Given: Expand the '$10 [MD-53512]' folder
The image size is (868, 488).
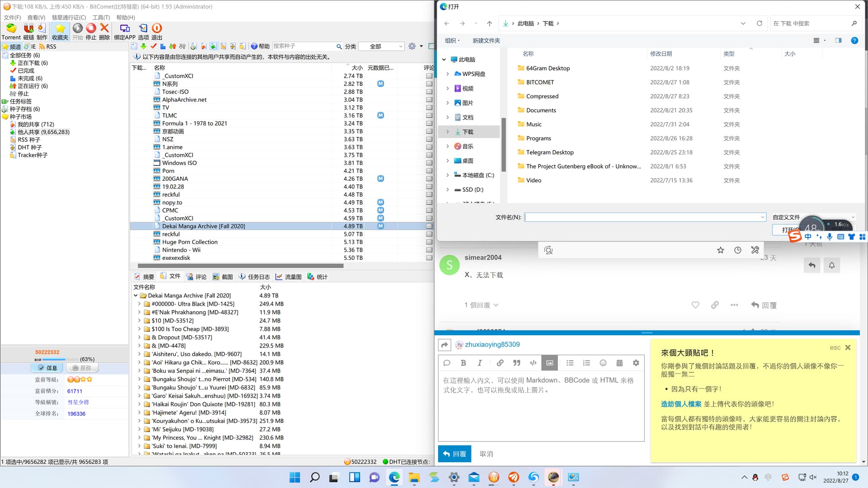Looking at the screenshot, I should click(x=139, y=321).
